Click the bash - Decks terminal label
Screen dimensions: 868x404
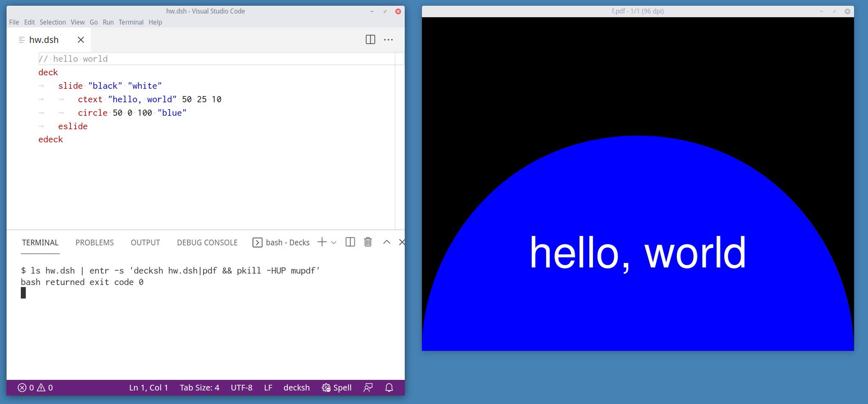tap(288, 243)
